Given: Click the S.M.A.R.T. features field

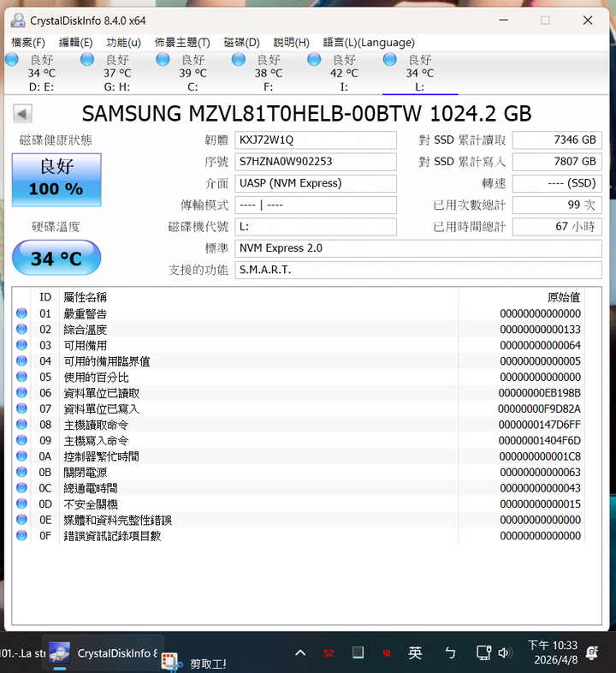Looking at the screenshot, I should (418, 270).
